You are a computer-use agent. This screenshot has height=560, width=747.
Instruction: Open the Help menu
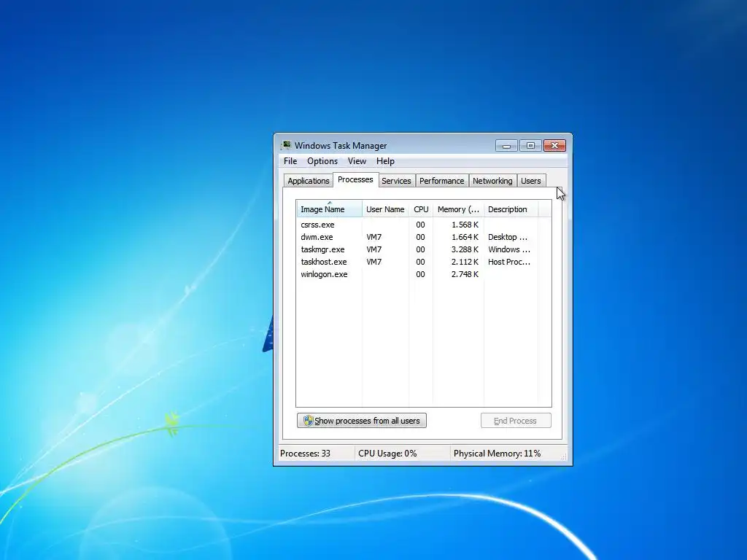pyautogui.click(x=385, y=161)
